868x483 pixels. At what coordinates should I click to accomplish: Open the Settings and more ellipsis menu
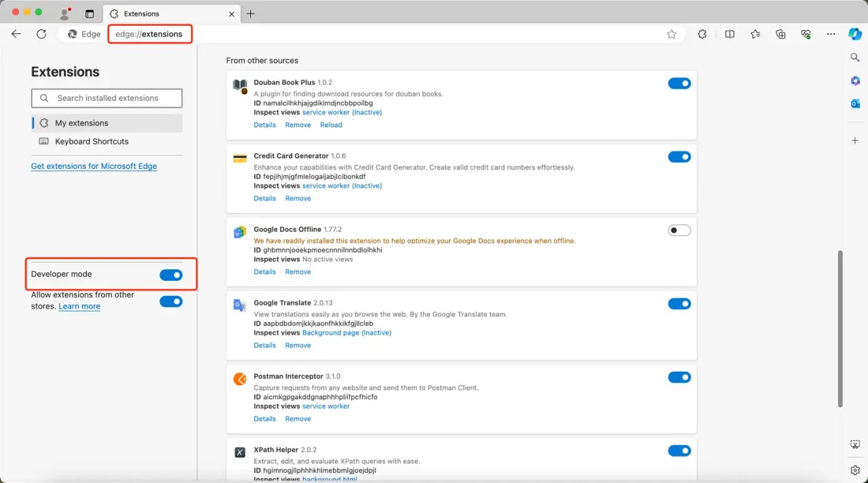(831, 34)
